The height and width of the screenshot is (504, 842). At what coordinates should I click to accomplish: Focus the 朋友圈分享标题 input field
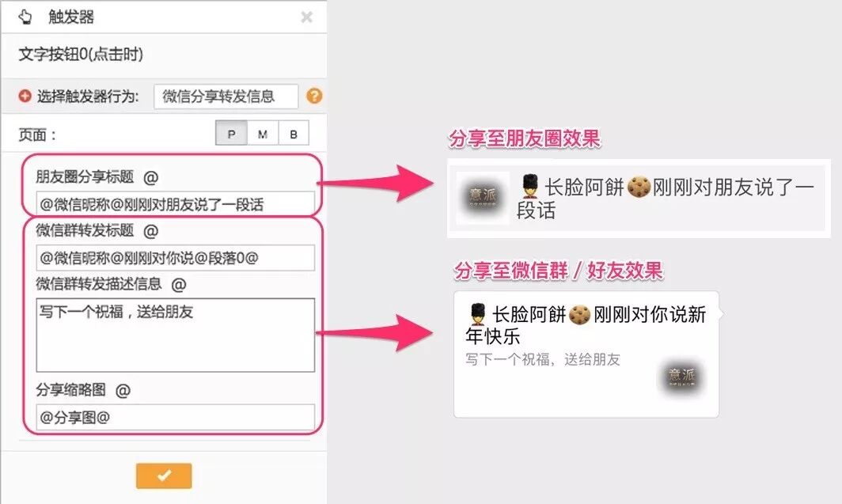pyautogui.click(x=176, y=204)
